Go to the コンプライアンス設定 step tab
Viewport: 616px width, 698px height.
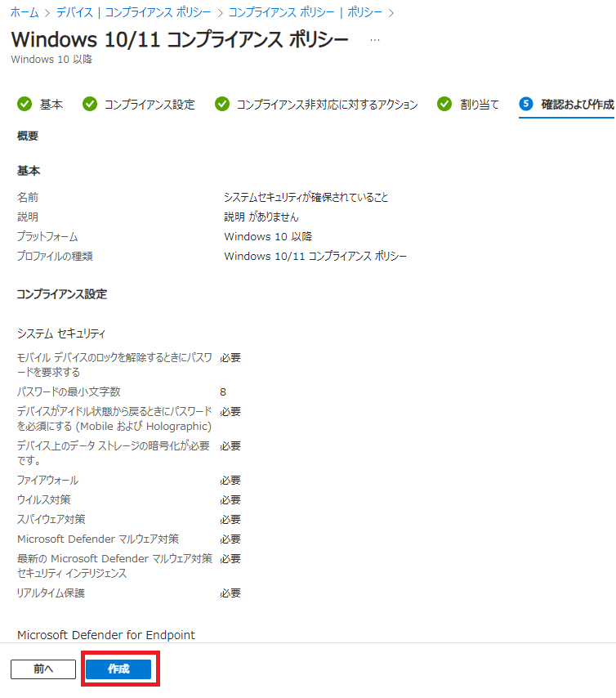coord(150,105)
